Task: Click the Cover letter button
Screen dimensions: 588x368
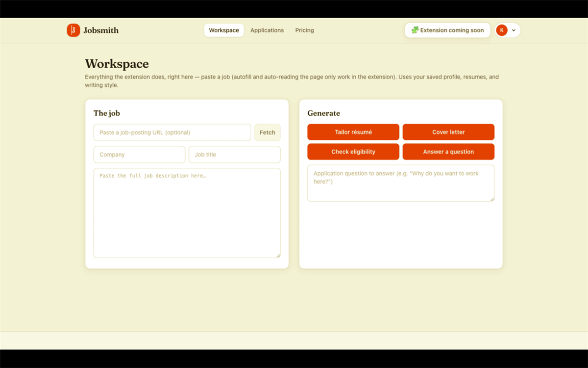Action: click(448, 132)
